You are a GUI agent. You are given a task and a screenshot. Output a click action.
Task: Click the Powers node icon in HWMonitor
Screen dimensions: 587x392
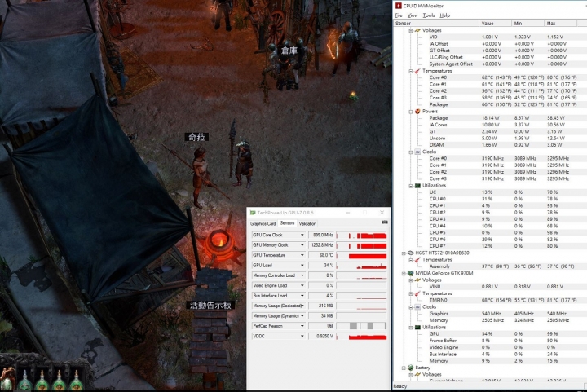pyautogui.click(x=417, y=112)
